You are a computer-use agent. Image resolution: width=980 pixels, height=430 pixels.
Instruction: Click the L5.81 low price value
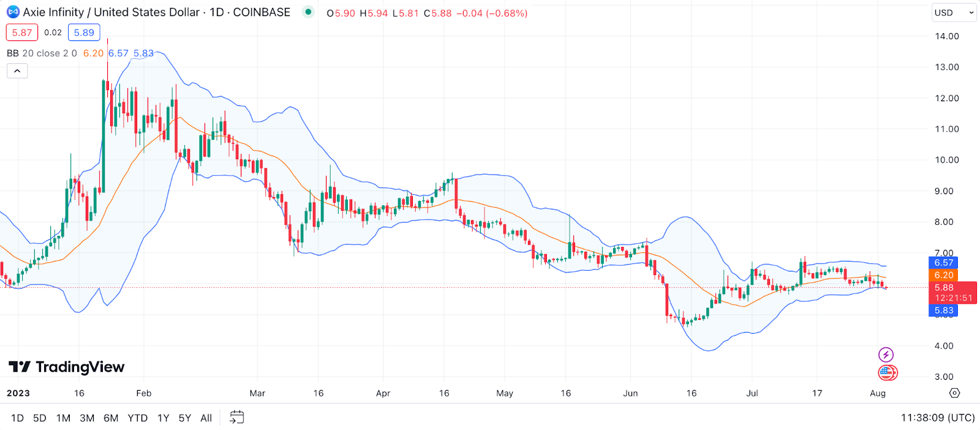(405, 13)
